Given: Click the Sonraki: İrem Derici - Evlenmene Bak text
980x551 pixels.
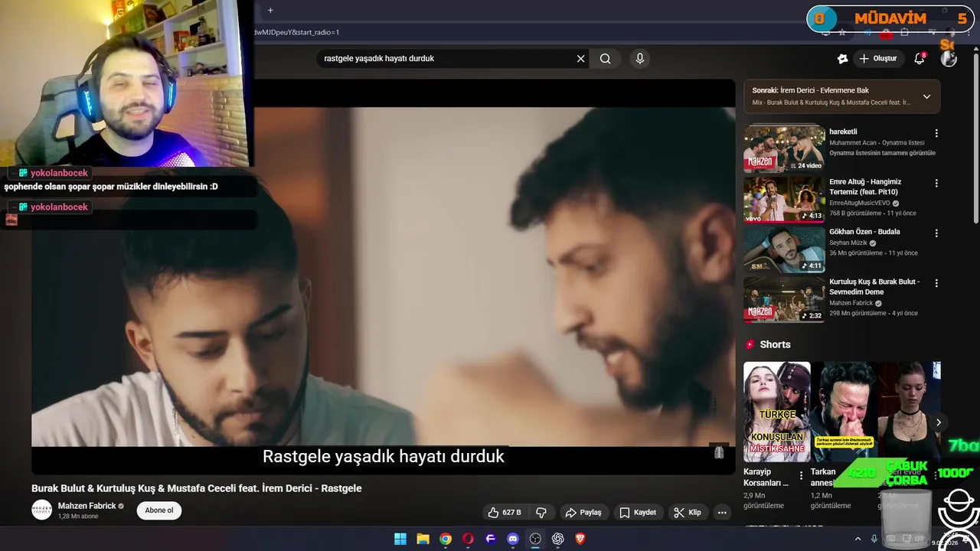Looking at the screenshot, I should click(x=810, y=90).
